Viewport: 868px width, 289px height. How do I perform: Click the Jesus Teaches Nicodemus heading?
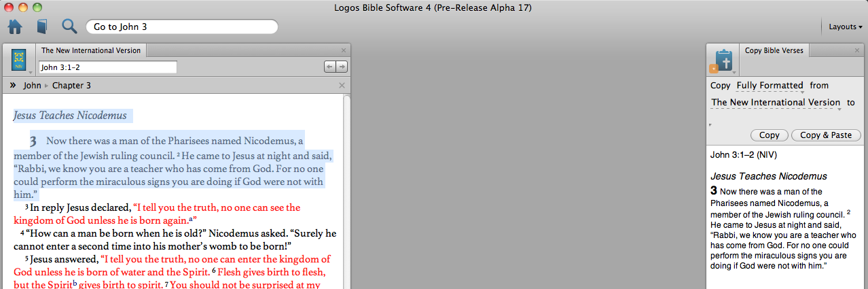click(x=70, y=116)
